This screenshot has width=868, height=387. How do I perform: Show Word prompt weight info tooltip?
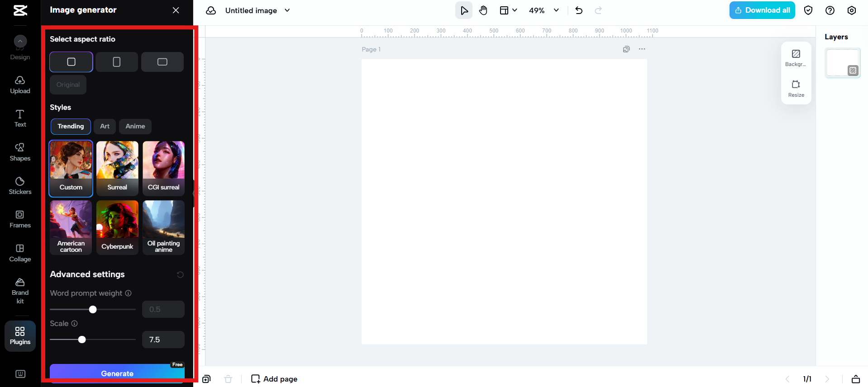(129, 293)
